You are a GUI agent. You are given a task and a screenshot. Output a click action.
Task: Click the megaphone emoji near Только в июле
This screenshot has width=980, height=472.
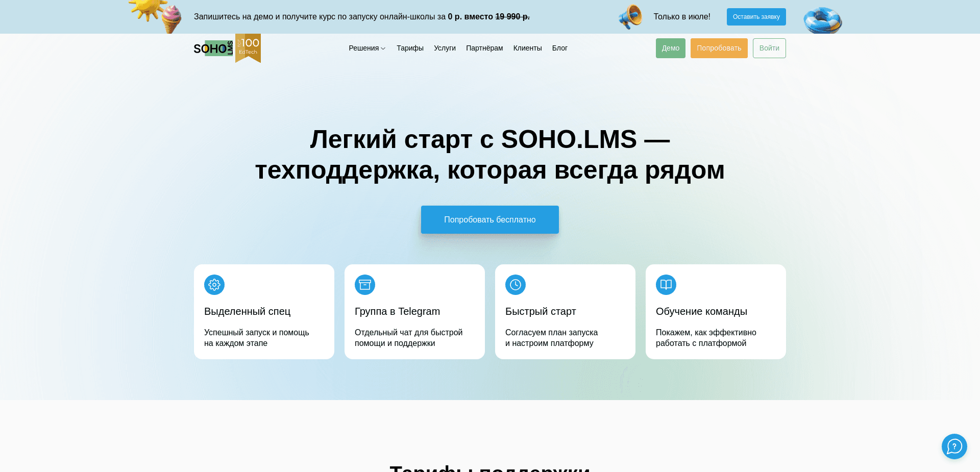point(629,17)
